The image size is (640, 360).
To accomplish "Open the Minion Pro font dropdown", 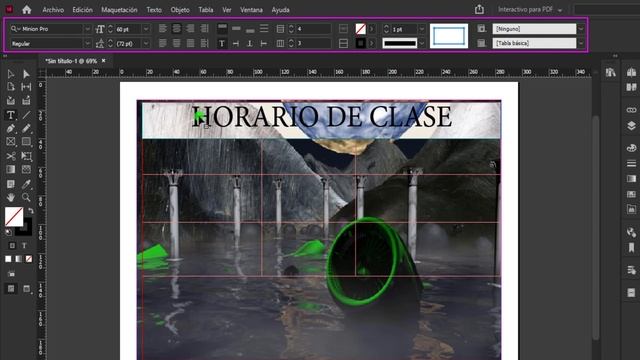I will tap(87, 29).
